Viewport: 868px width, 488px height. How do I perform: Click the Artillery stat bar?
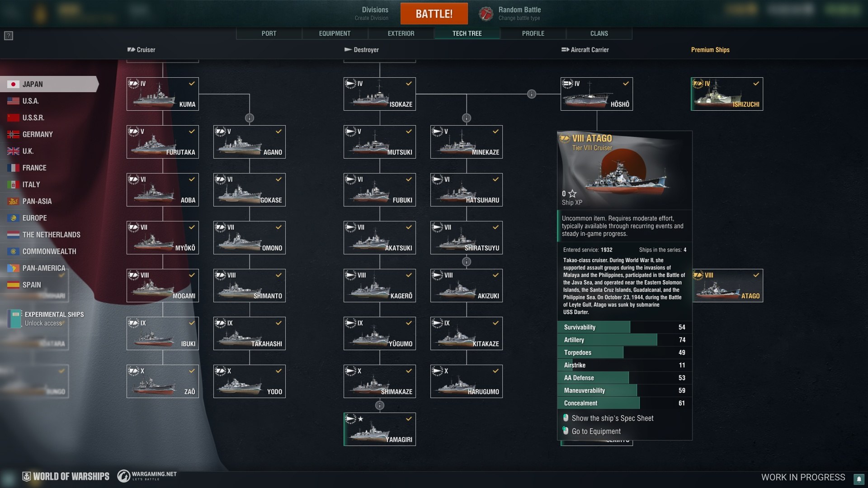coord(624,340)
